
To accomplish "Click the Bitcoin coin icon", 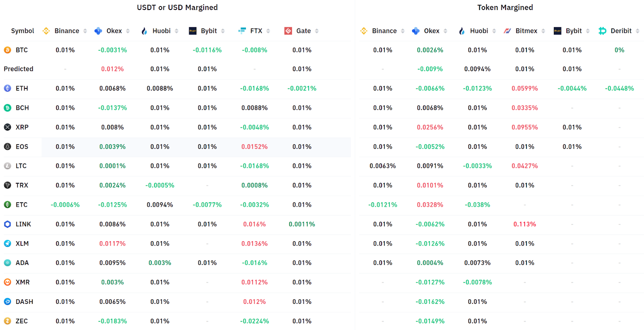I will click(8, 50).
